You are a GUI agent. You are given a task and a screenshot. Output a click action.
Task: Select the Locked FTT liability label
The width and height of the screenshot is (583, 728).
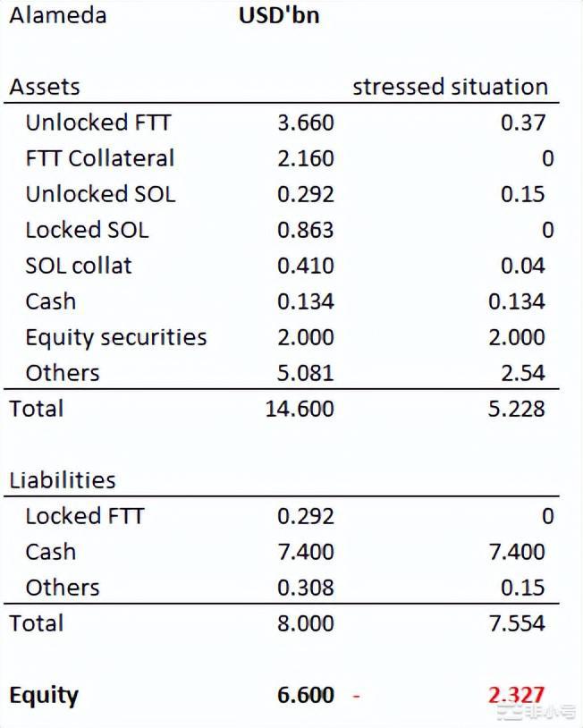[x=84, y=516]
